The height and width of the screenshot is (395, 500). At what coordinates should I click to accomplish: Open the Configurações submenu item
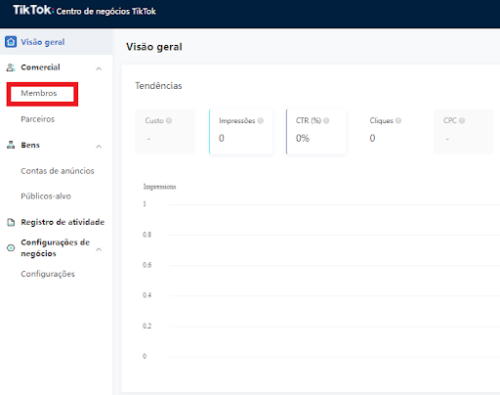click(48, 274)
